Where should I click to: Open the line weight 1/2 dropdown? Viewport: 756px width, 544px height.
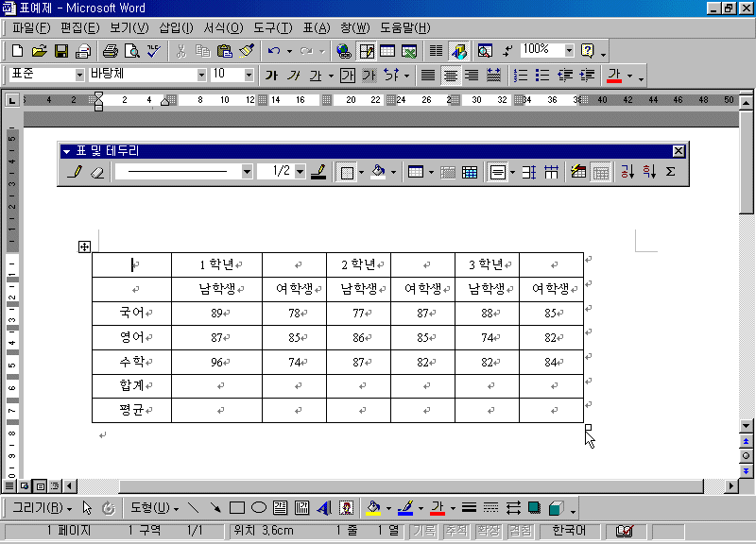point(300,172)
